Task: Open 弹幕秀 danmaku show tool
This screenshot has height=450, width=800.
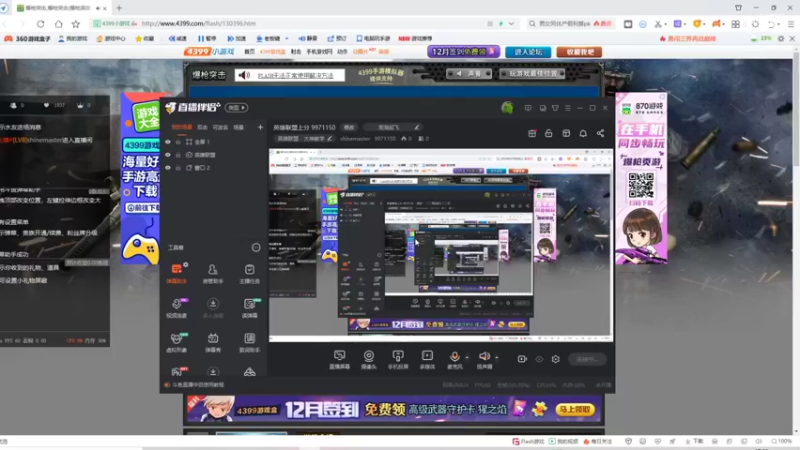Action: pos(213,342)
